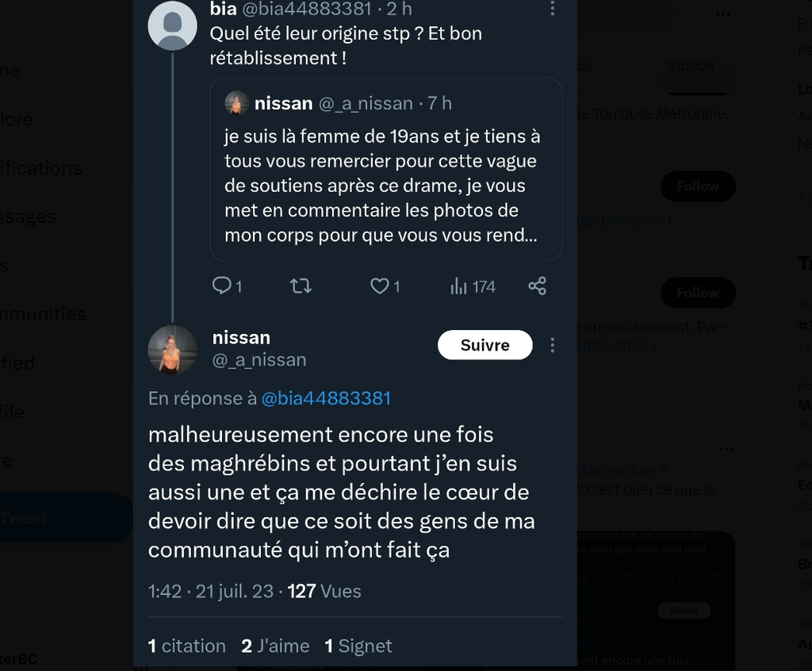Click the bia username at top
This screenshot has height=671, width=812.
pyautogui.click(x=223, y=9)
